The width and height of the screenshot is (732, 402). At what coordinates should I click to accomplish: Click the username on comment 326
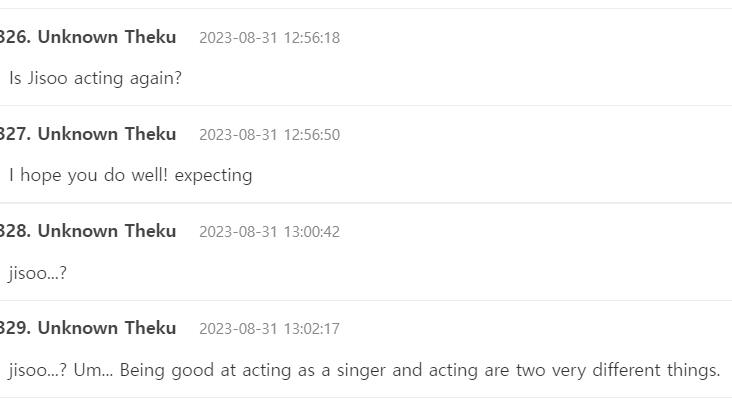click(x=106, y=37)
